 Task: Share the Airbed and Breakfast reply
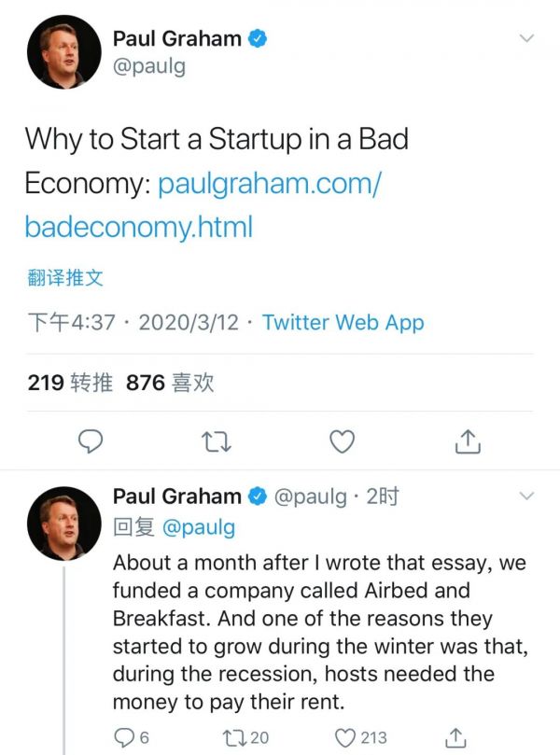click(x=456, y=736)
